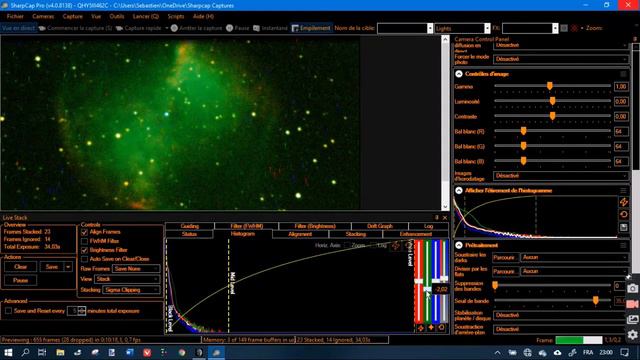Screen dimensions: 640x360
Task: Click the settings gear icon on right sidebar
Action: click(633, 335)
